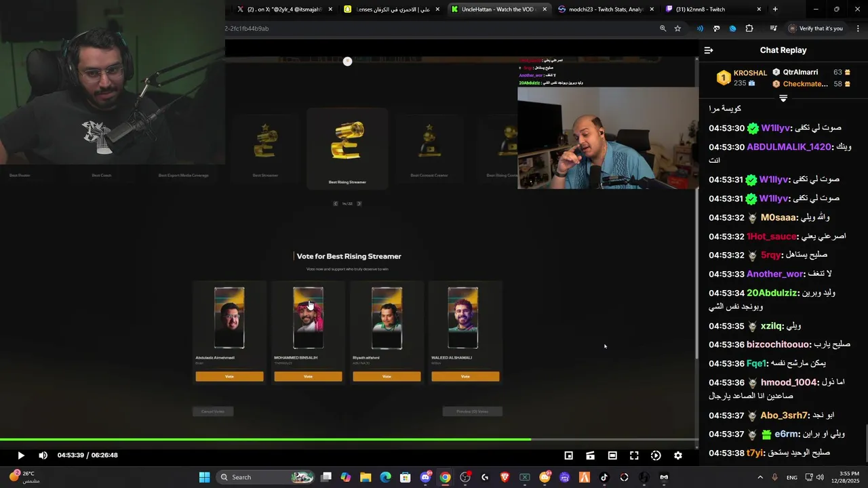Open the Windows Start menu
Screen dimensions: 868x488
[204, 477]
